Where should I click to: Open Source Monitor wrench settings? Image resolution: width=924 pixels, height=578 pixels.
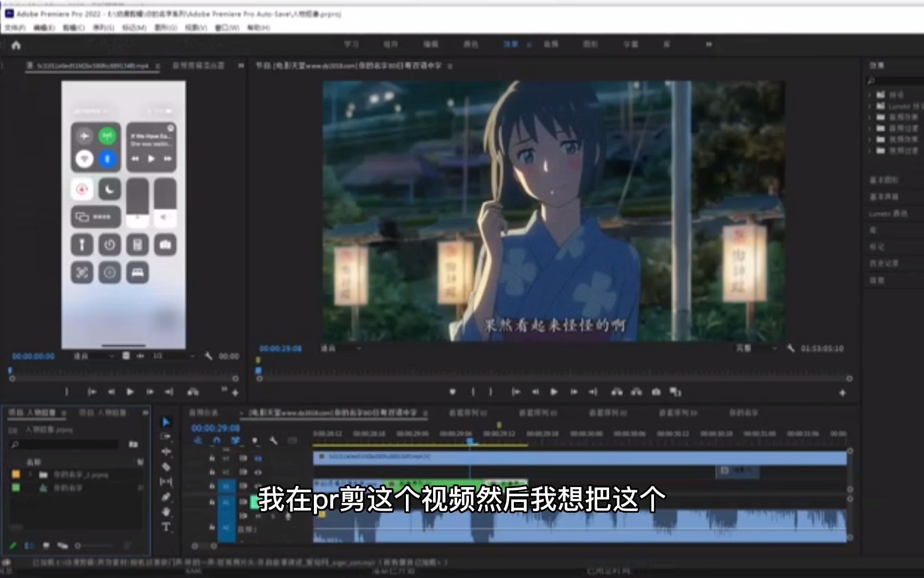[209, 356]
